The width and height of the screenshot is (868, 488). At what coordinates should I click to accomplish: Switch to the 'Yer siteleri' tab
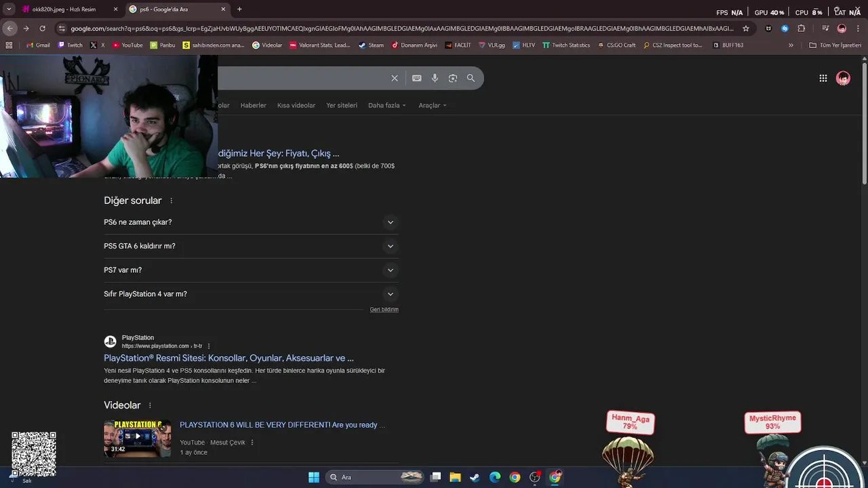click(342, 105)
